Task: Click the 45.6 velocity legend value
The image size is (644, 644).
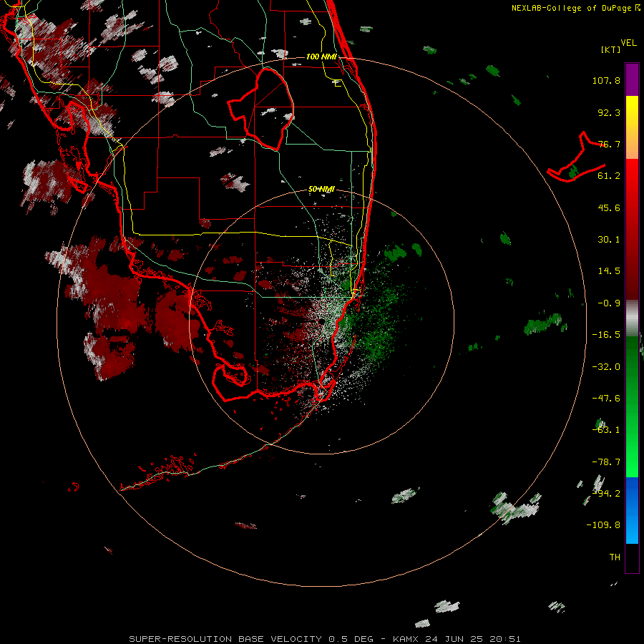Action: (609, 208)
